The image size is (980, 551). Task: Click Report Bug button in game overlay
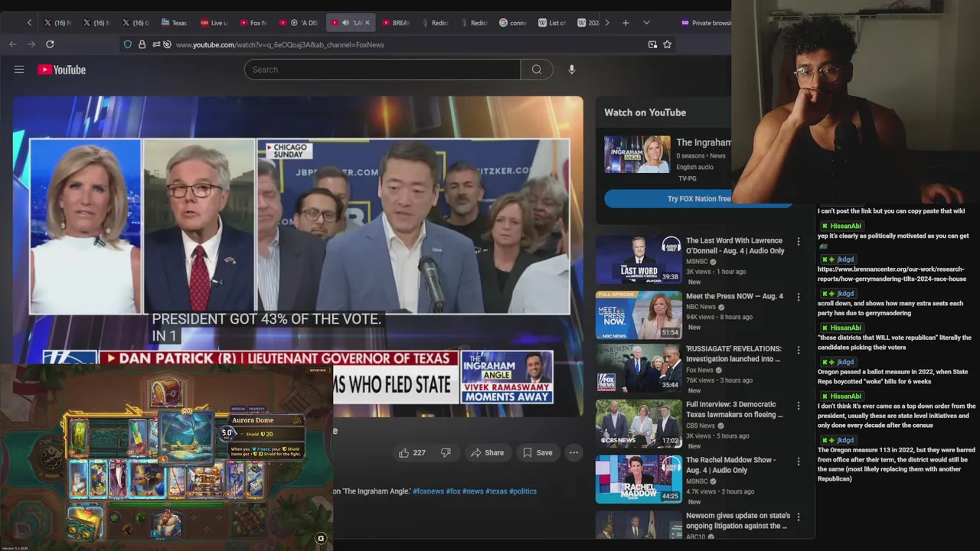[x=318, y=370]
